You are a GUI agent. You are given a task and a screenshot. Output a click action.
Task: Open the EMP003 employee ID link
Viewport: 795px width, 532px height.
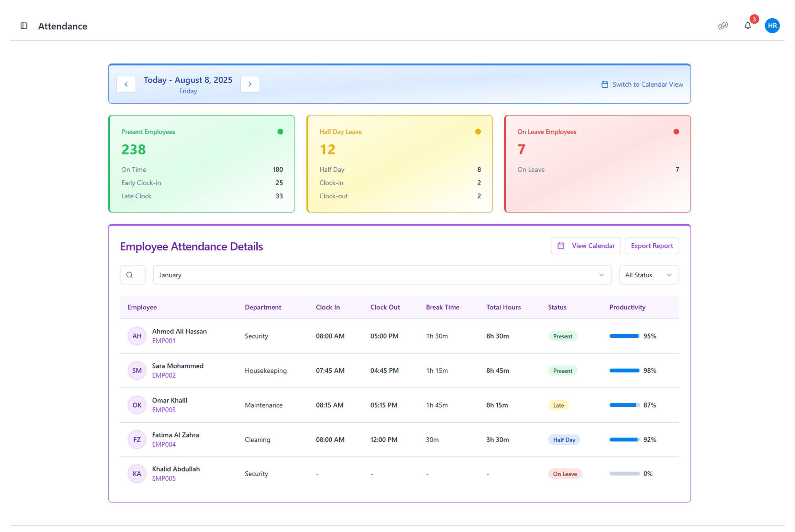[164, 410]
